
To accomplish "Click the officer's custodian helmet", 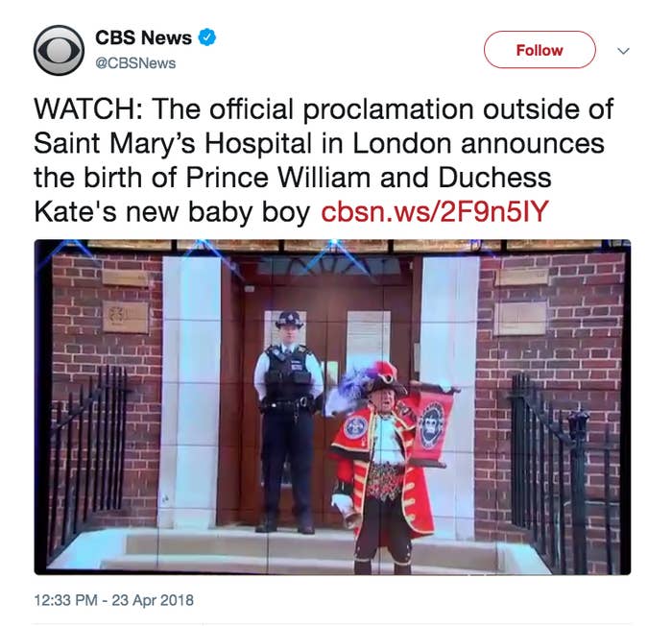I will pos(289,320).
